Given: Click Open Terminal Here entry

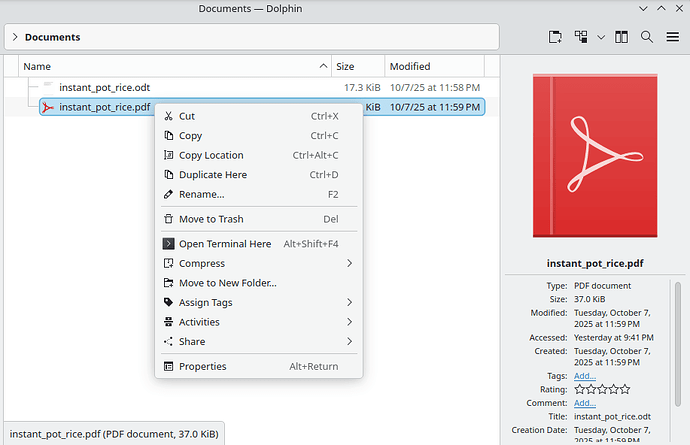Looking at the screenshot, I should click(224, 243).
